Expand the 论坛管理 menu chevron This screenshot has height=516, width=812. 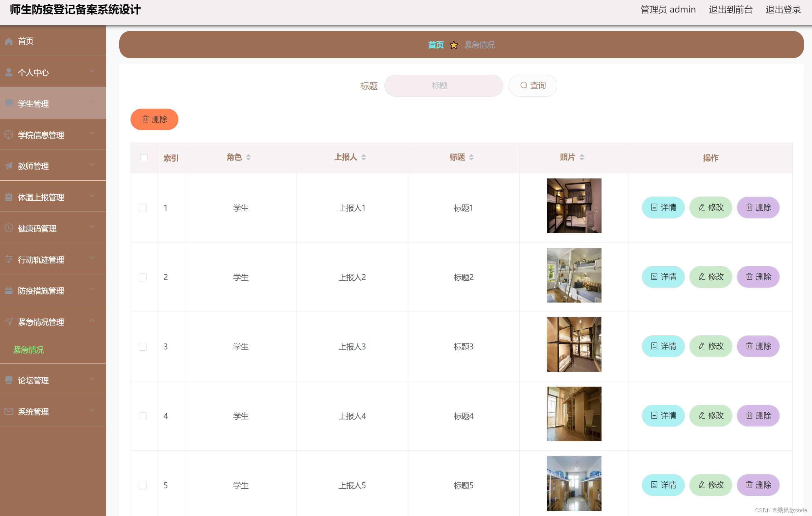pos(92,379)
